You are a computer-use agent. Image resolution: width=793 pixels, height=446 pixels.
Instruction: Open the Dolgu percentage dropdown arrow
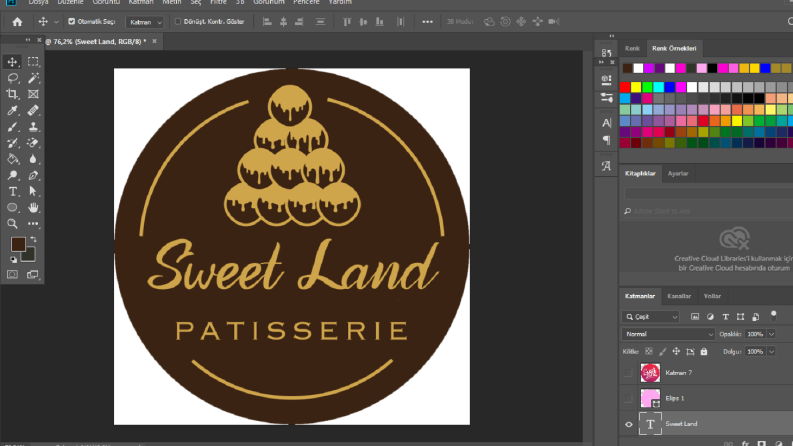[771, 351]
